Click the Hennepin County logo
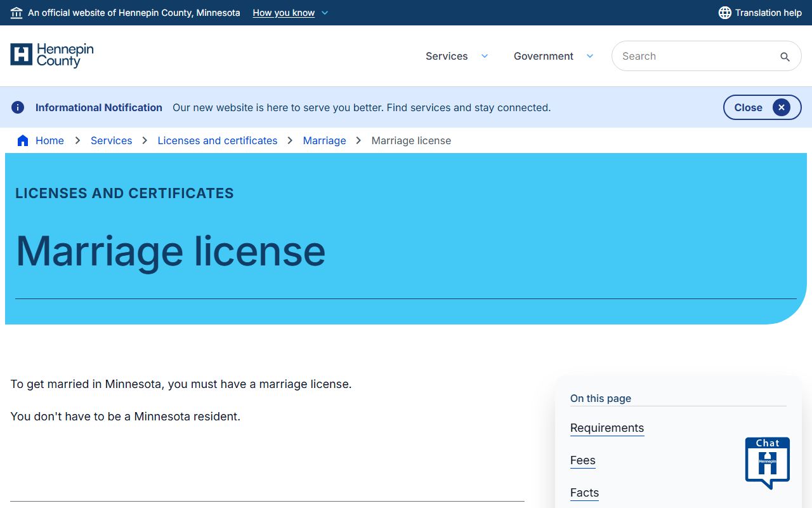Viewport: 812px width, 508px height. click(52, 55)
